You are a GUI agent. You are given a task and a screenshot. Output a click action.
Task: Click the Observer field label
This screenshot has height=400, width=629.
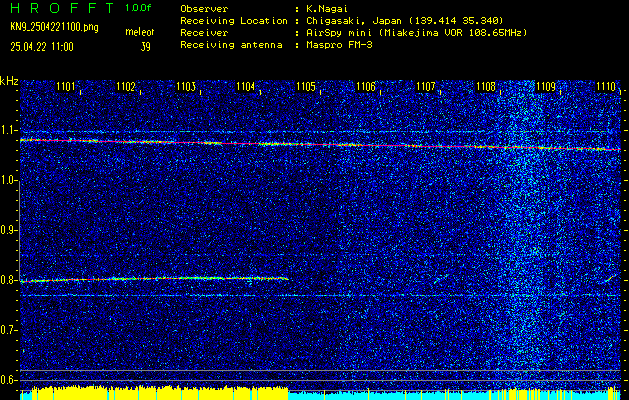coord(204,8)
